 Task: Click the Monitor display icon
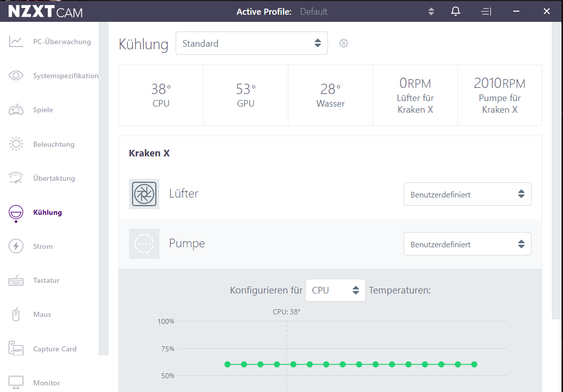pyautogui.click(x=16, y=383)
